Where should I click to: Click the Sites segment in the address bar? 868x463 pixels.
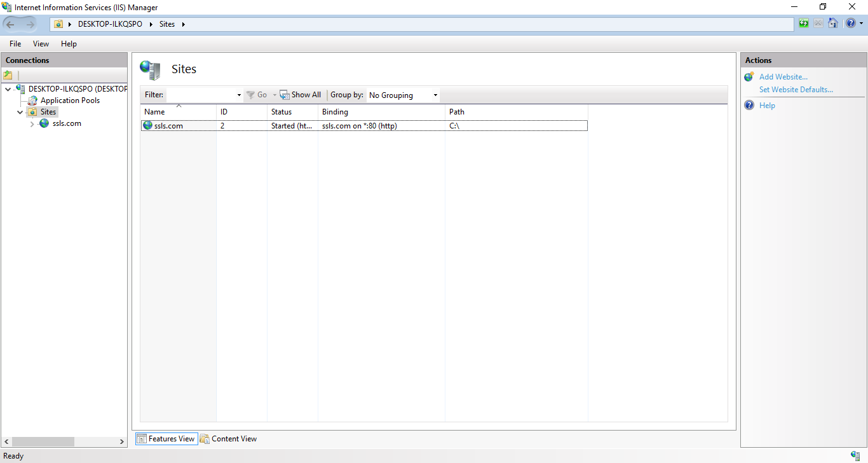(x=167, y=24)
